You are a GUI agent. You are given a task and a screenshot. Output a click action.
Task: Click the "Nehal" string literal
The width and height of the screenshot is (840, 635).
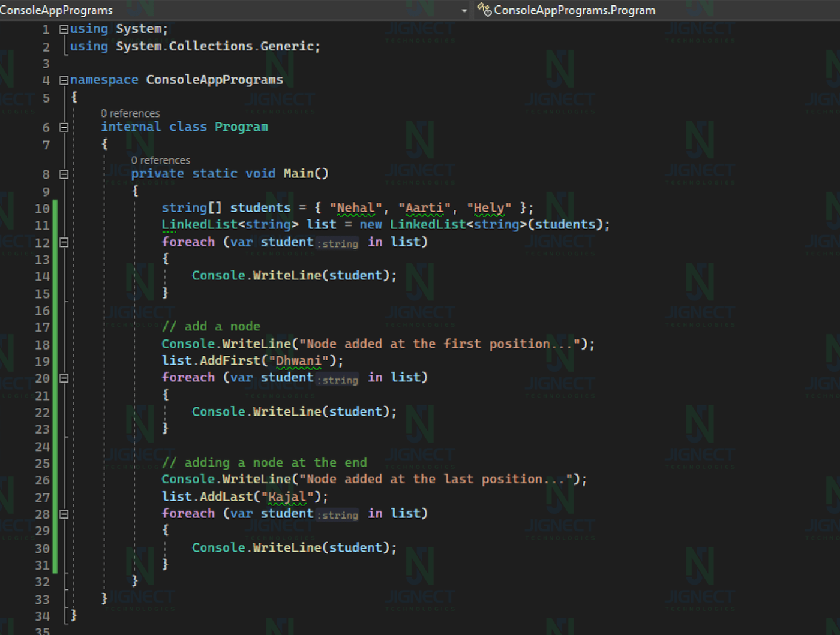click(x=356, y=207)
